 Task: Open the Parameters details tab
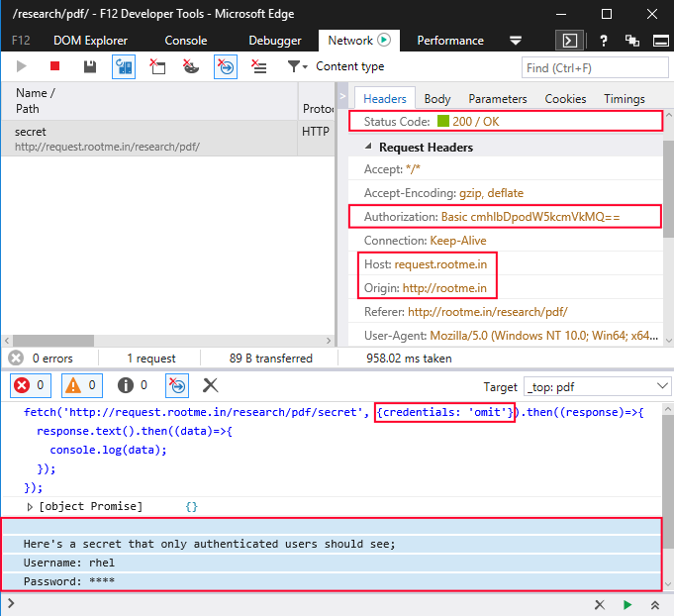point(497,98)
